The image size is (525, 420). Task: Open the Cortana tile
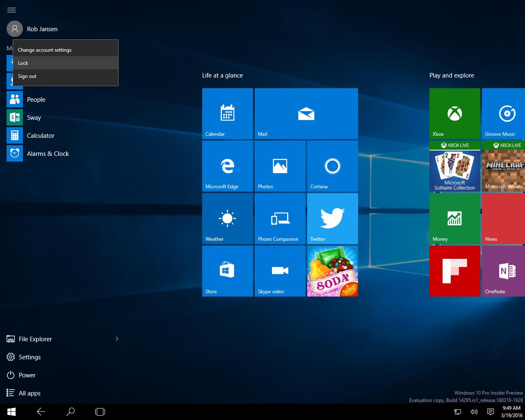(x=333, y=166)
